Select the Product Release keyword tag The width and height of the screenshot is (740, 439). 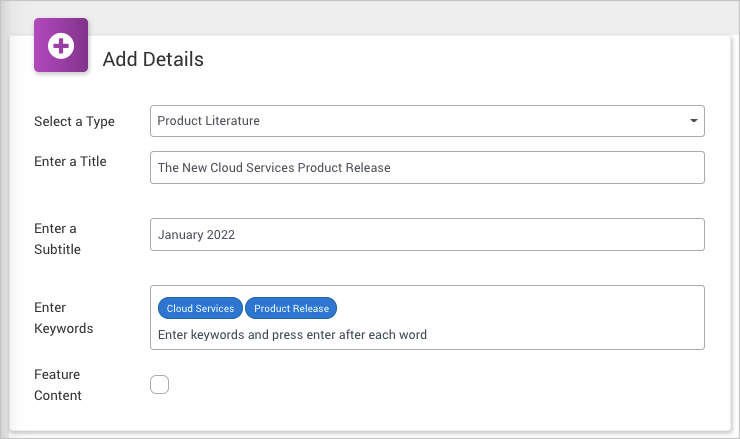coord(292,308)
